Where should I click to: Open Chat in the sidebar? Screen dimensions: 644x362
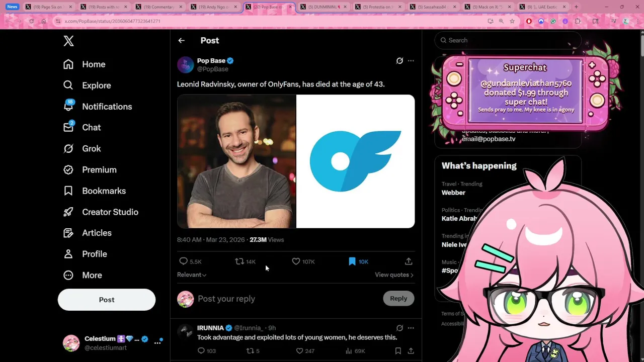[82, 127]
